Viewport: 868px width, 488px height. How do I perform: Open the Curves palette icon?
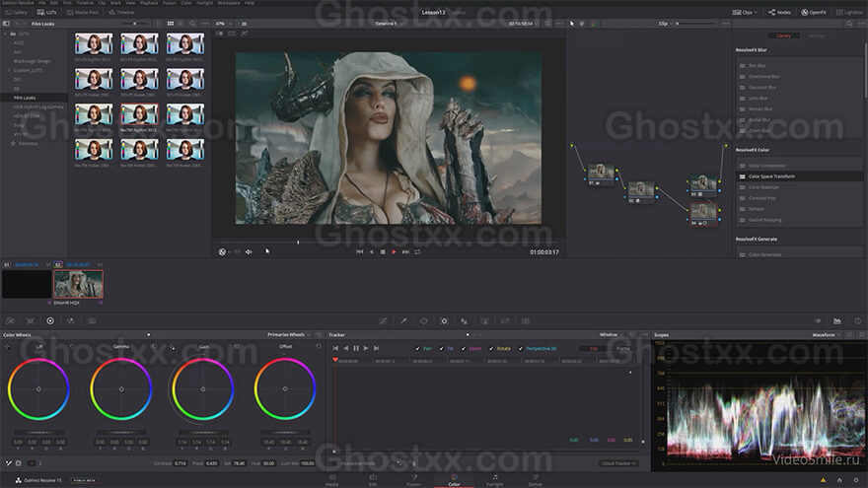point(383,321)
